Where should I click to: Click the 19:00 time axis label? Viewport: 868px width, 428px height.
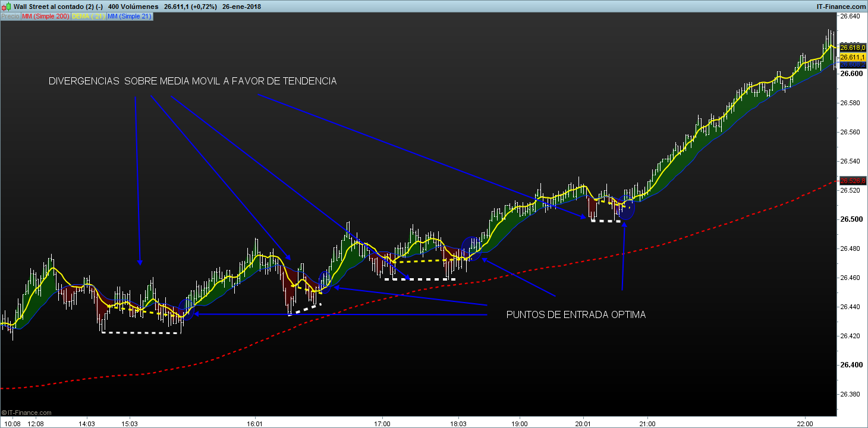[520, 423]
